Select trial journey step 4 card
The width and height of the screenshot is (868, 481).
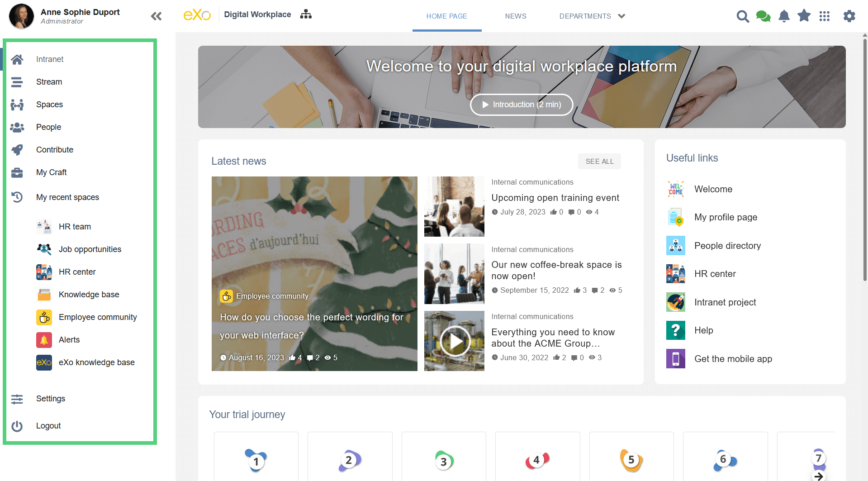coord(537,456)
